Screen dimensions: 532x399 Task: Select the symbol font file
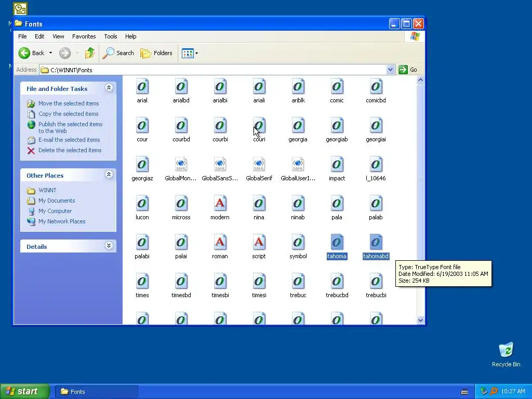(298, 247)
